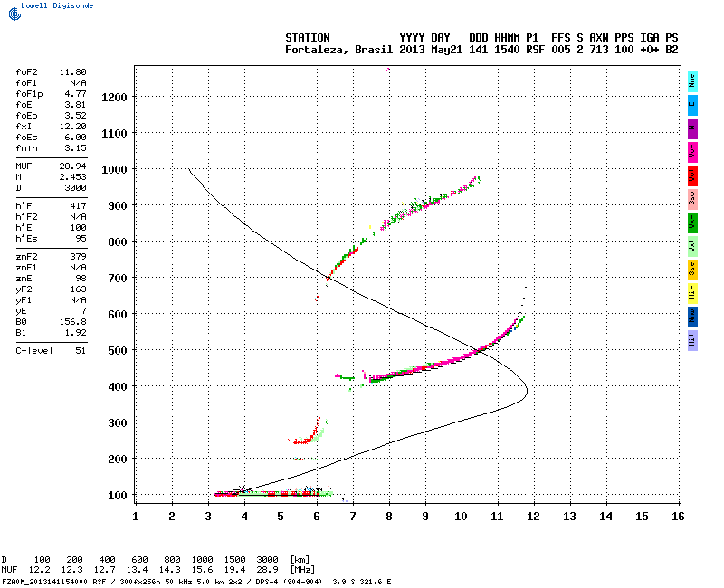Viewport: 724px width, 588px height.
Task: Click the date May21 in the header
Action: (x=446, y=50)
